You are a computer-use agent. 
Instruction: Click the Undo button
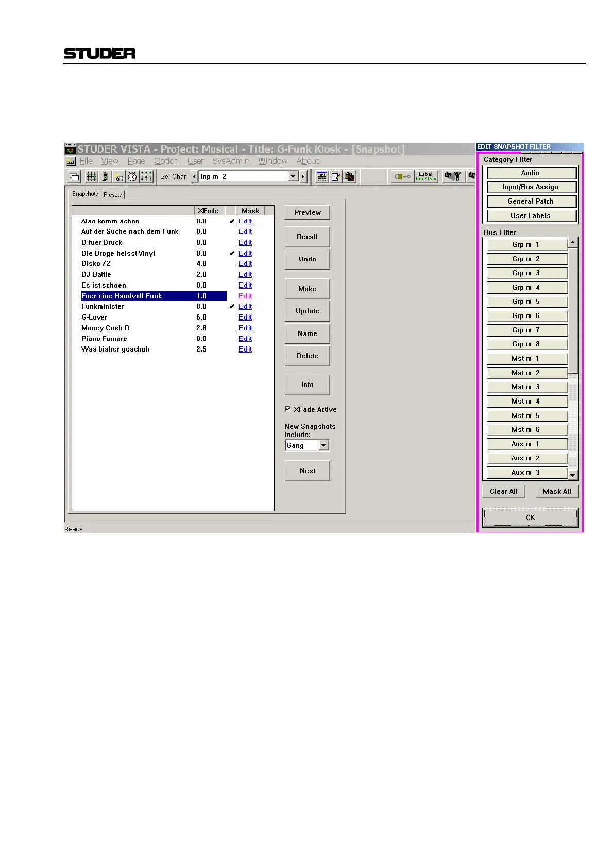tap(308, 259)
